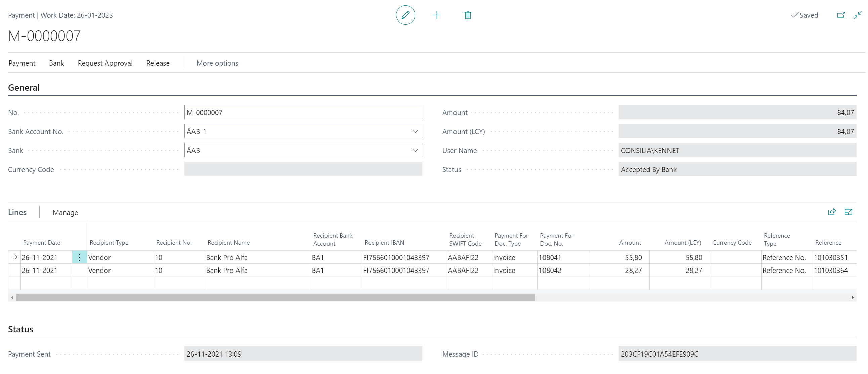Click Recipient Type Vendor in 108042 row
This screenshot has height=374, width=868.
(x=120, y=271)
